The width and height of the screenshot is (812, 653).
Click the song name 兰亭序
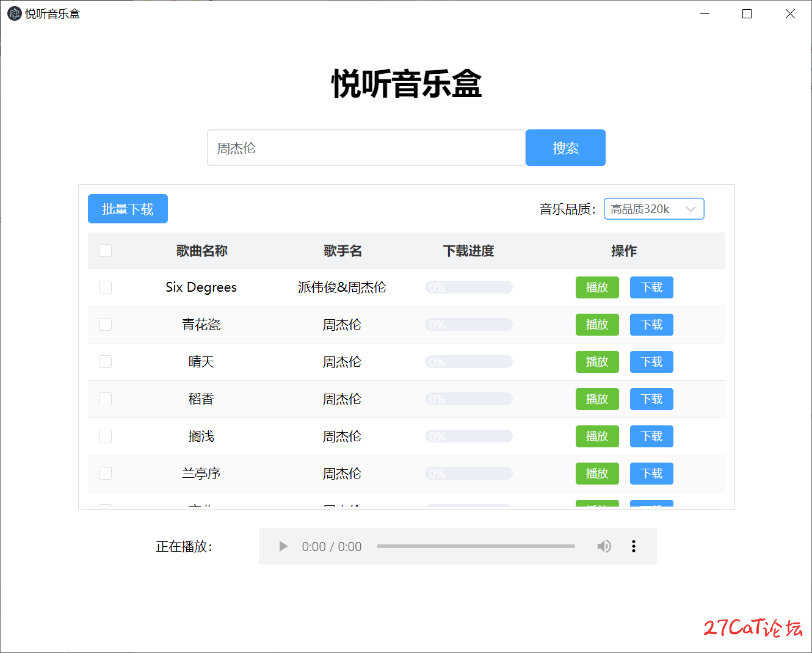(201, 474)
